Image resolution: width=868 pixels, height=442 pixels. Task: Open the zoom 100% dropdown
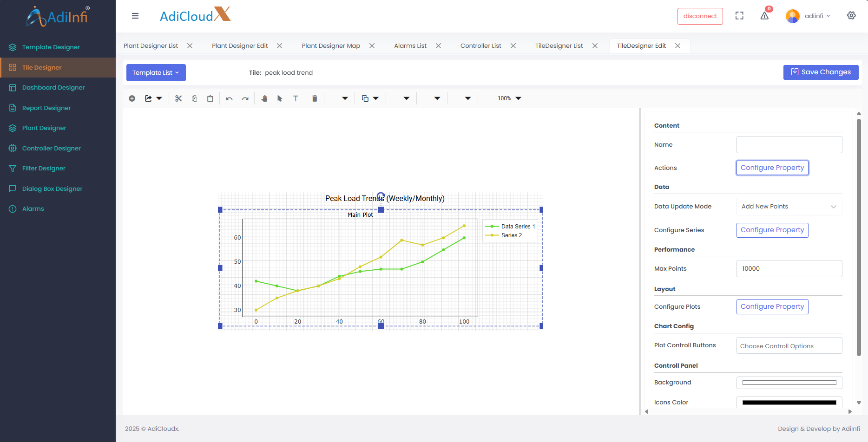coord(509,98)
